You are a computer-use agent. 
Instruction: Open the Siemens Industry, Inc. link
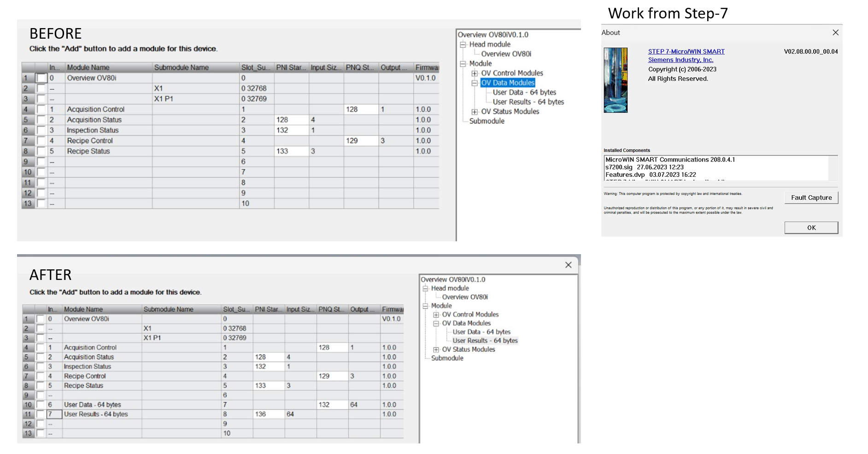pos(682,60)
